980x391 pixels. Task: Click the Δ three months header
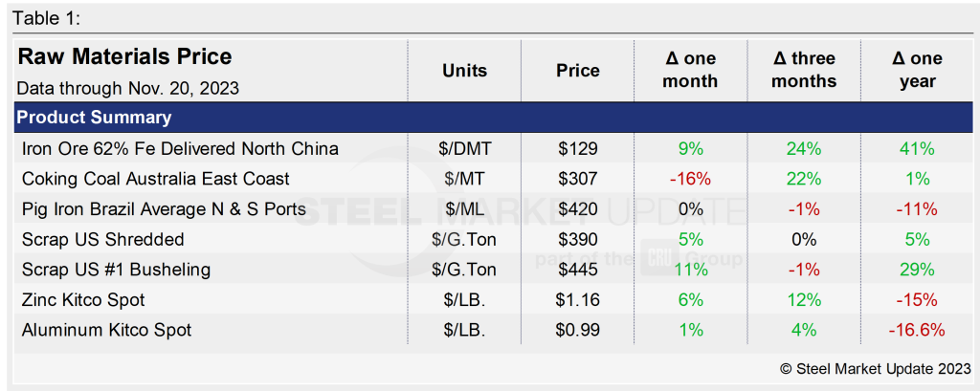[x=804, y=71]
